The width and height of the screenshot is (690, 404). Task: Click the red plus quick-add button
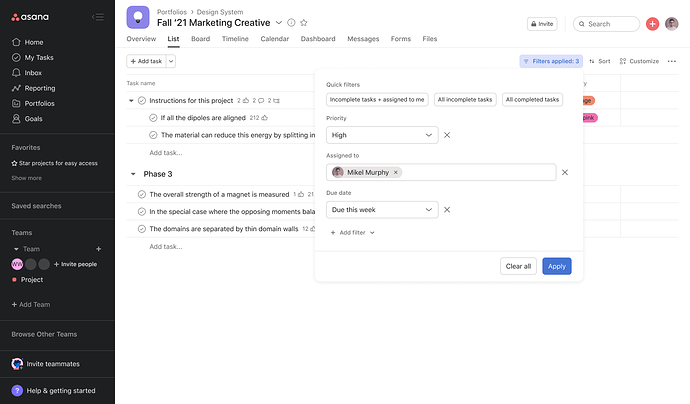click(x=652, y=24)
